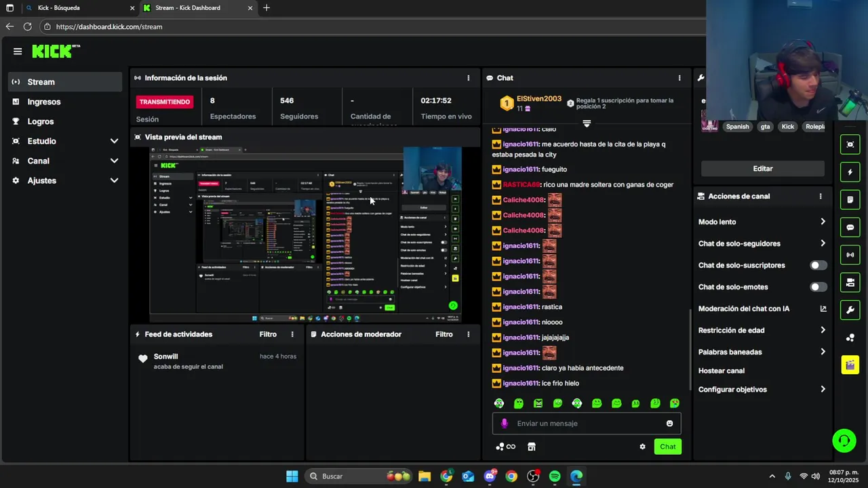This screenshot has width=868, height=488.
Task: Click the Sonwill follow activity entry
Action: [217, 361]
